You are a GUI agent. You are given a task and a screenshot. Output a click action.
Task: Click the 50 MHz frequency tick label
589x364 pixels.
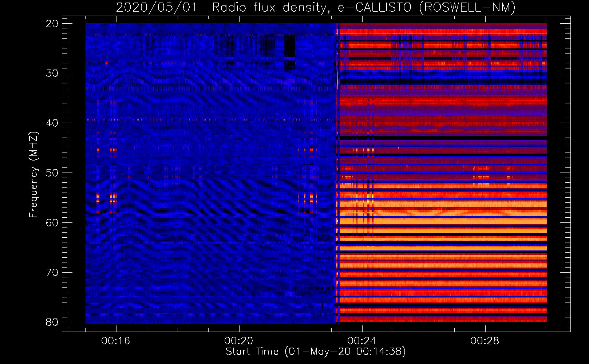click(x=52, y=173)
